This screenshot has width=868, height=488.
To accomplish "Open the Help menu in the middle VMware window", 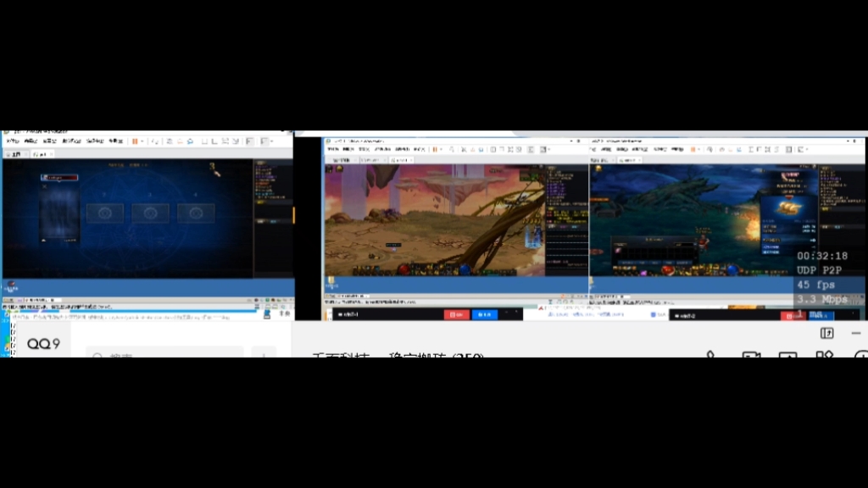I will (419, 149).
